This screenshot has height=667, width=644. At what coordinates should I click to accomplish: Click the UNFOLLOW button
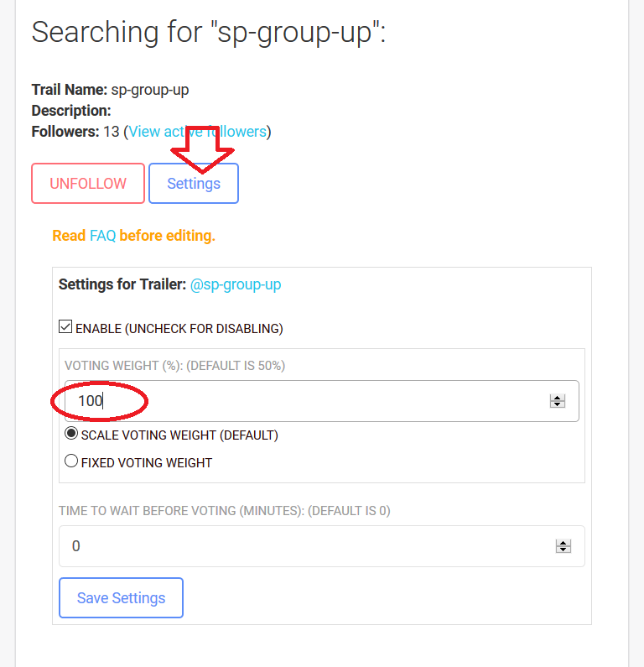pyautogui.click(x=88, y=184)
